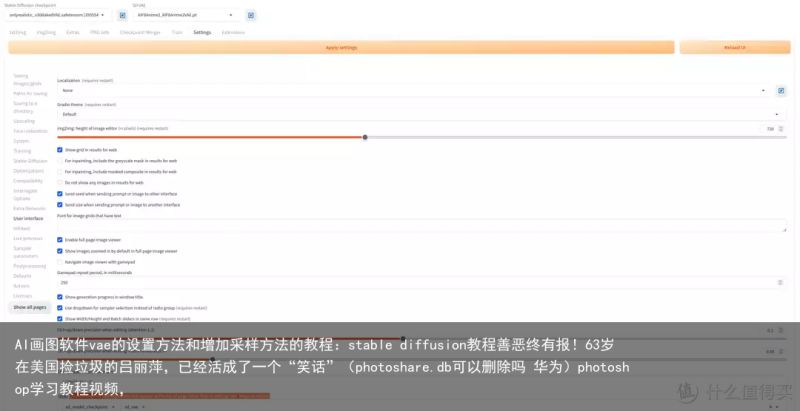Open Postprocessing settings page
The width and height of the screenshot is (800, 411).
30,266
